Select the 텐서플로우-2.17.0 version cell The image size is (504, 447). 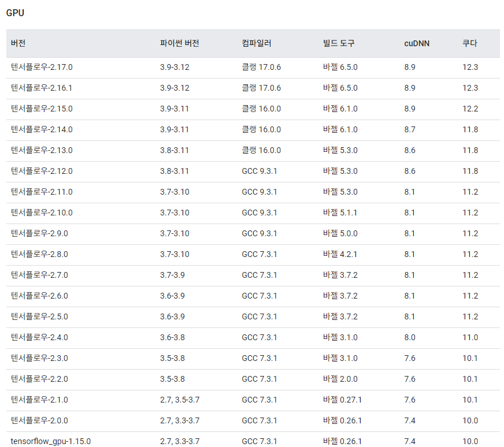pos(42,67)
